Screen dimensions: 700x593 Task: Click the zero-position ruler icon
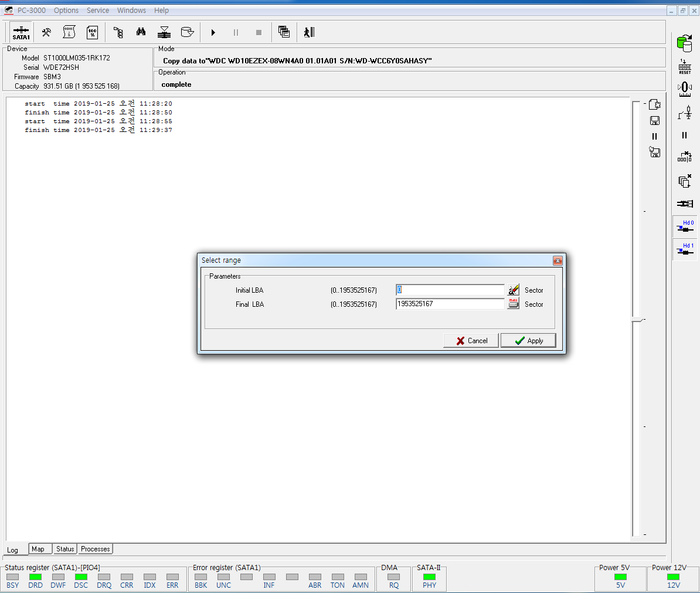(685, 89)
